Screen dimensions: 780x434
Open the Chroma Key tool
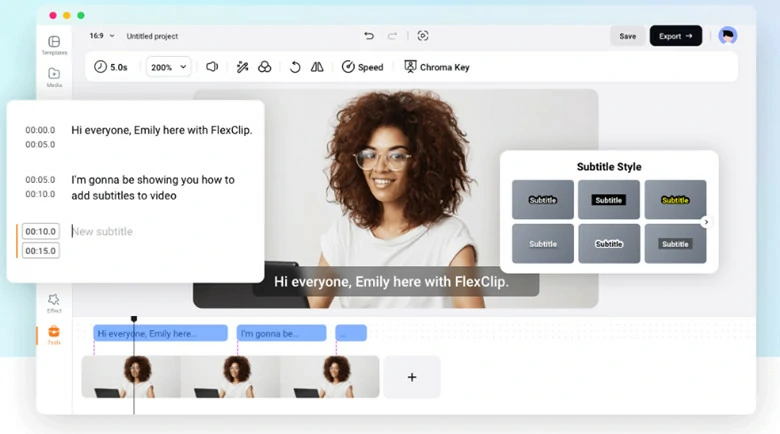coord(437,67)
